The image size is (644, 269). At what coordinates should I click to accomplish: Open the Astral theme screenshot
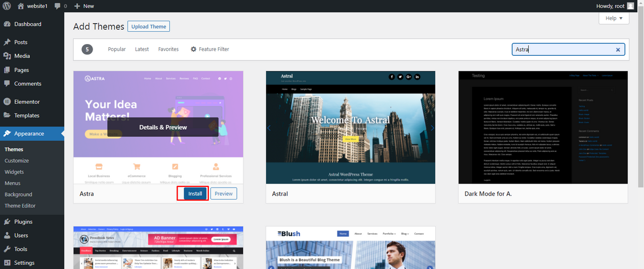pyautogui.click(x=351, y=127)
